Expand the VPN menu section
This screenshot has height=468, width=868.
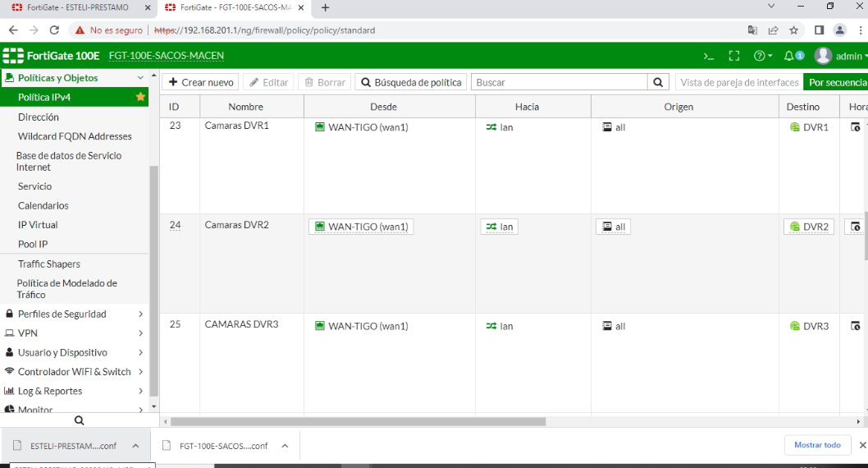coord(74,333)
